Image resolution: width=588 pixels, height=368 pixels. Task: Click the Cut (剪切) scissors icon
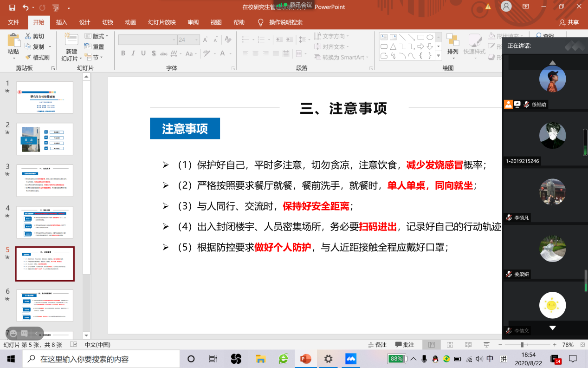[28, 36]
